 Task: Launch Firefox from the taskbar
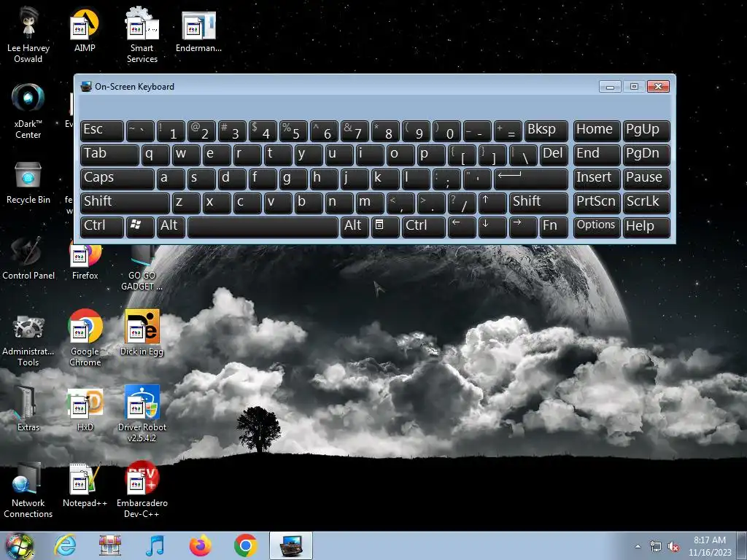point(200,545)
